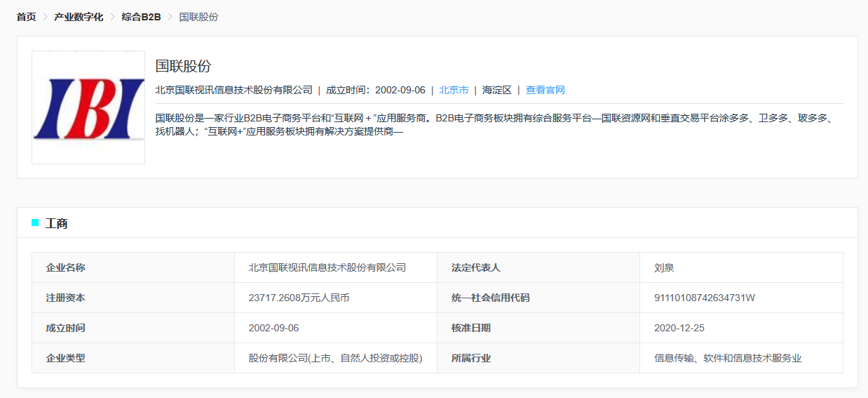Click legal representative name 刘泉
The image size is (868, 398).
click(664, 267)
